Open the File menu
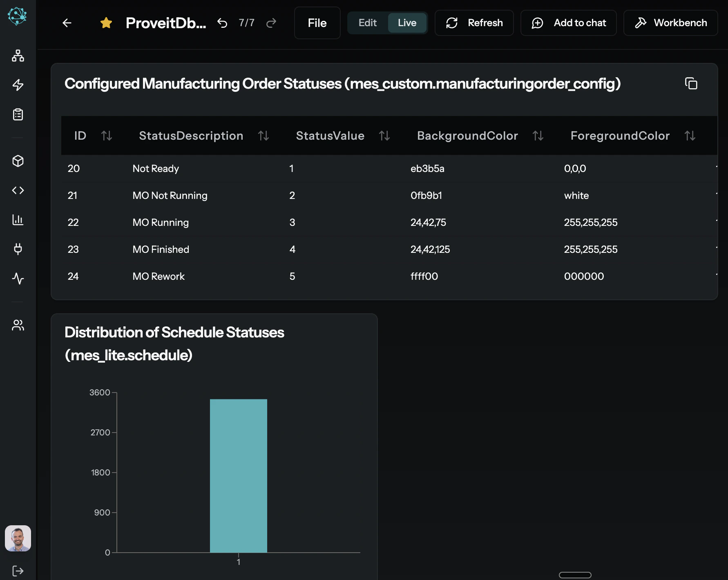Viewport: 728px width, 580px height. (317, 23)
